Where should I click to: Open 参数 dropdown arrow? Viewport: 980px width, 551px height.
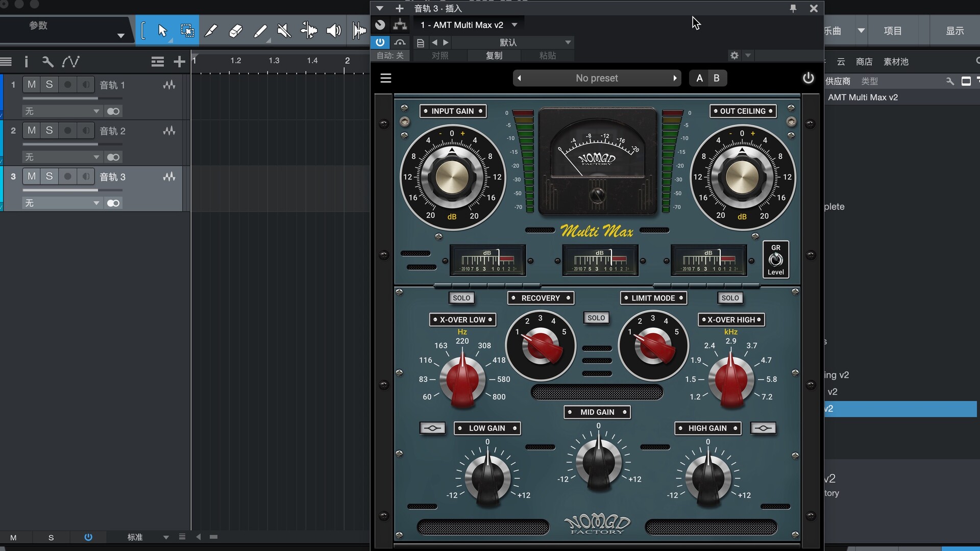coord(120,36)
